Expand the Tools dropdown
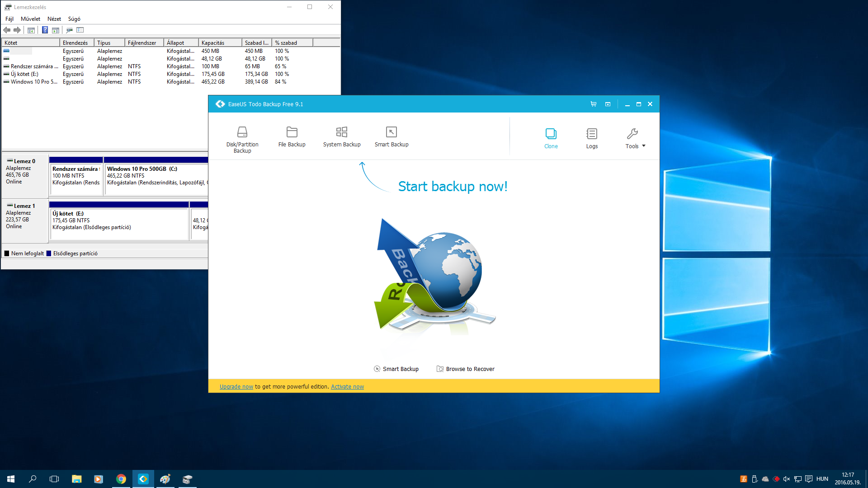The width and height of the screenshot is (868, 488). (635, 138)
